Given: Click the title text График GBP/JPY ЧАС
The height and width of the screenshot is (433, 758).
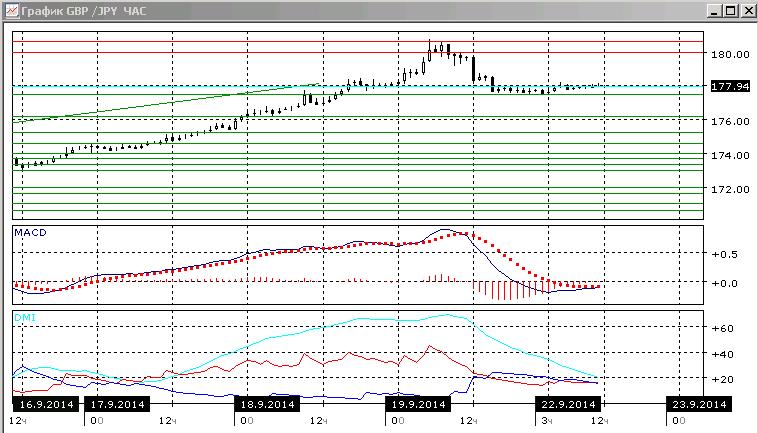Looking at the screenshot, I should [x=84, y=11].
